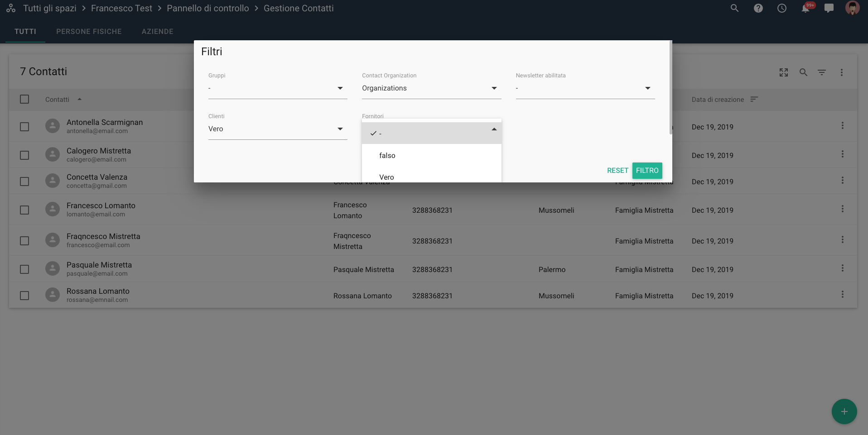Choose 'falso' in Fornitori list
This screenshot has height=435, width=868.
(387, 156)
